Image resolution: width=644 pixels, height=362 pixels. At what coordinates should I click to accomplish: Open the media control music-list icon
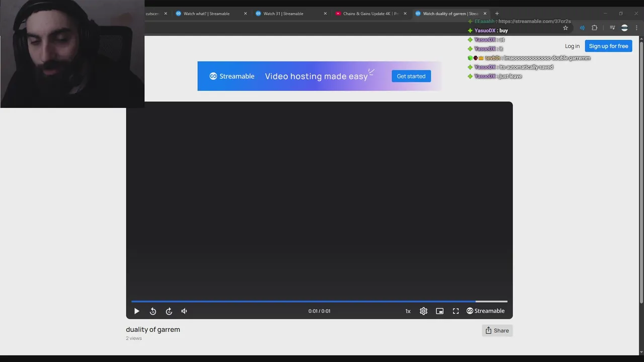click(x=612, y=28)
